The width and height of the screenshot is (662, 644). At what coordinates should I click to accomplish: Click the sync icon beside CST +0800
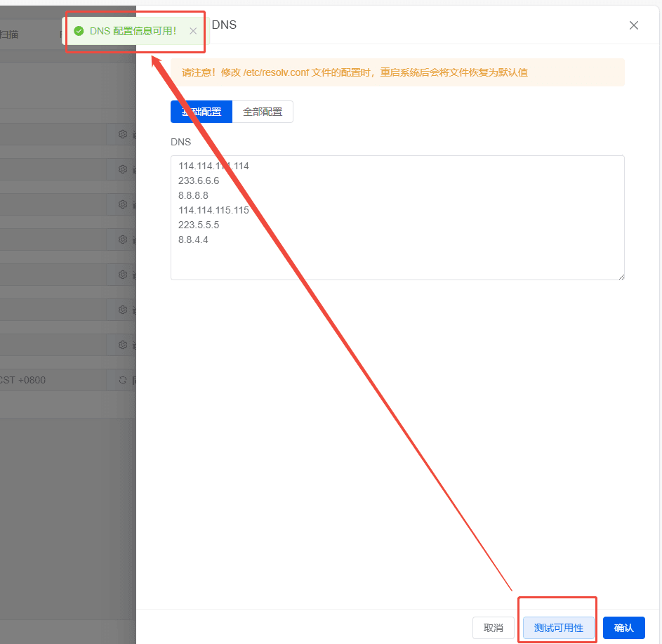click(123, 380)
